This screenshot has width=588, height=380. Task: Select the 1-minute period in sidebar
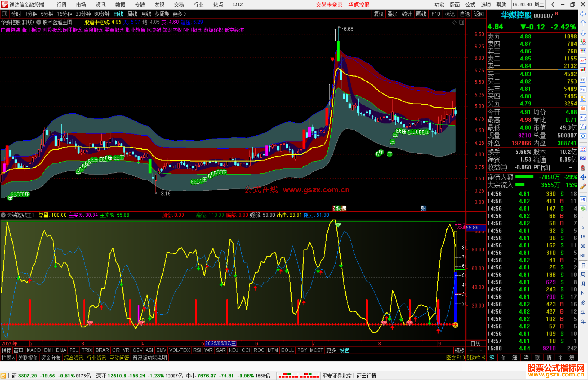[583, 218]
